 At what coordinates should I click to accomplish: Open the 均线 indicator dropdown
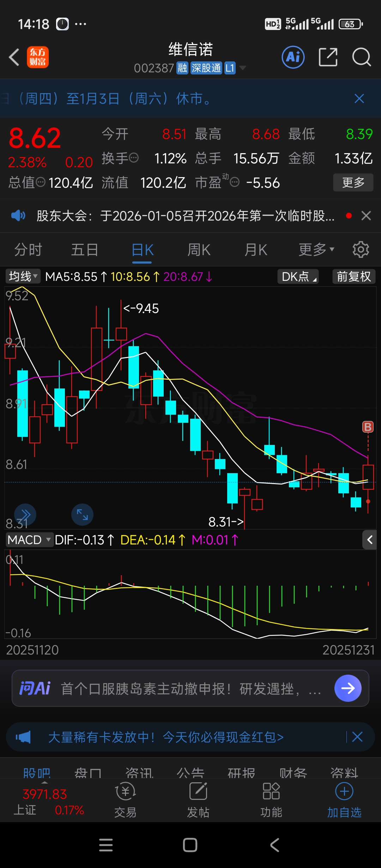pos(23,277)
